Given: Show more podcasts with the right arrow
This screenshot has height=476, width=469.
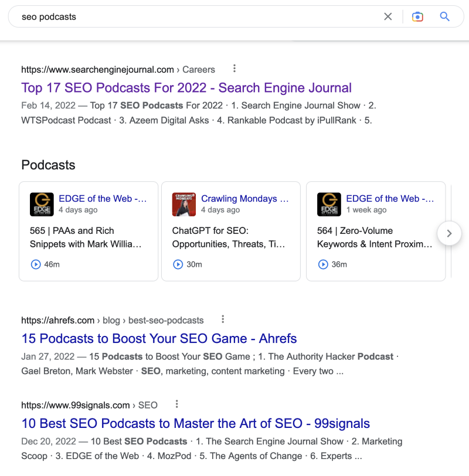Looking at the screenshot, I should click(449, 233).
